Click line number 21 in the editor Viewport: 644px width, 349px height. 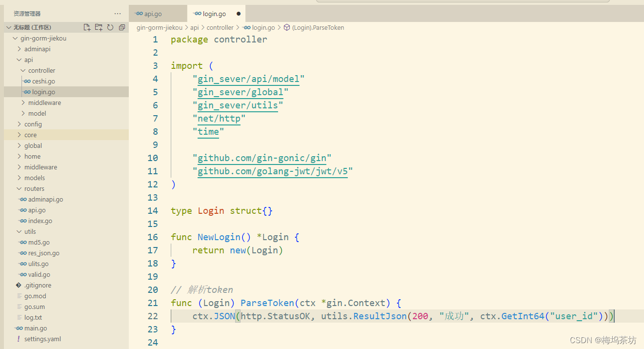click(x=153, y=303)
